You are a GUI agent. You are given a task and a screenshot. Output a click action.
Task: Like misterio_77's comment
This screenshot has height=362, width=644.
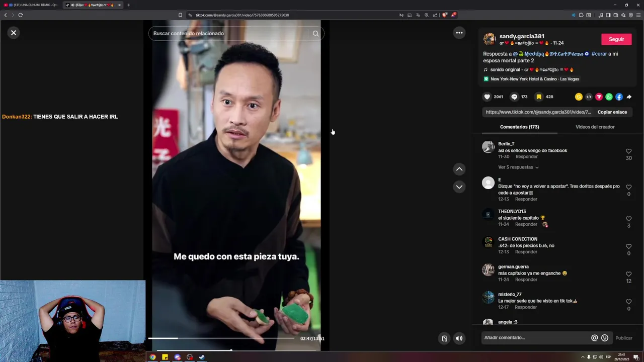(x=628, y=302)
